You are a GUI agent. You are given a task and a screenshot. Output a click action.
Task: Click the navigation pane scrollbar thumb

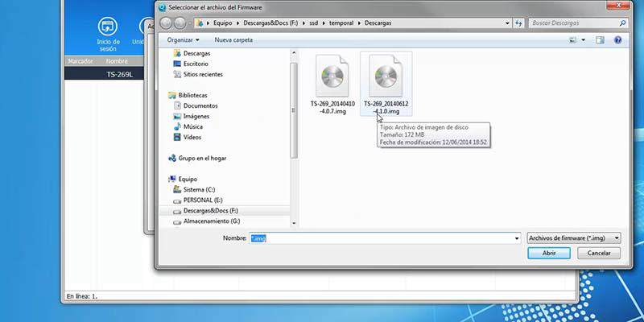pos(294,110)
